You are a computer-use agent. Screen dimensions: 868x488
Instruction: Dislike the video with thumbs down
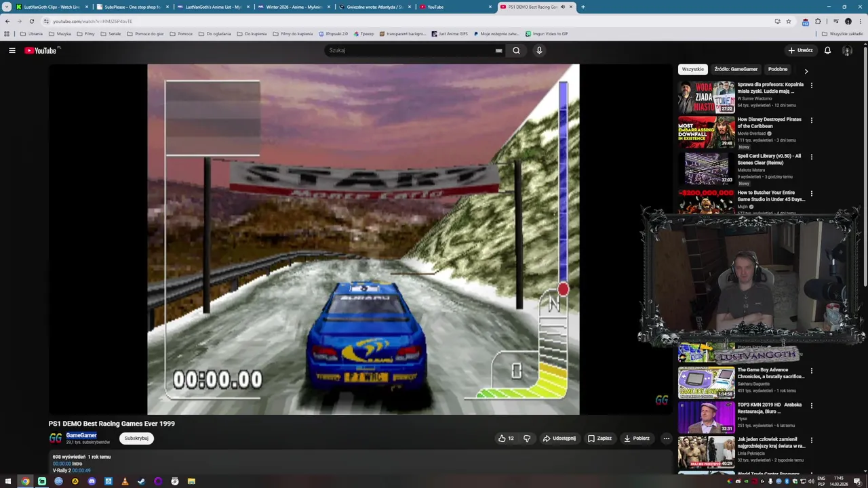point(527,438)
